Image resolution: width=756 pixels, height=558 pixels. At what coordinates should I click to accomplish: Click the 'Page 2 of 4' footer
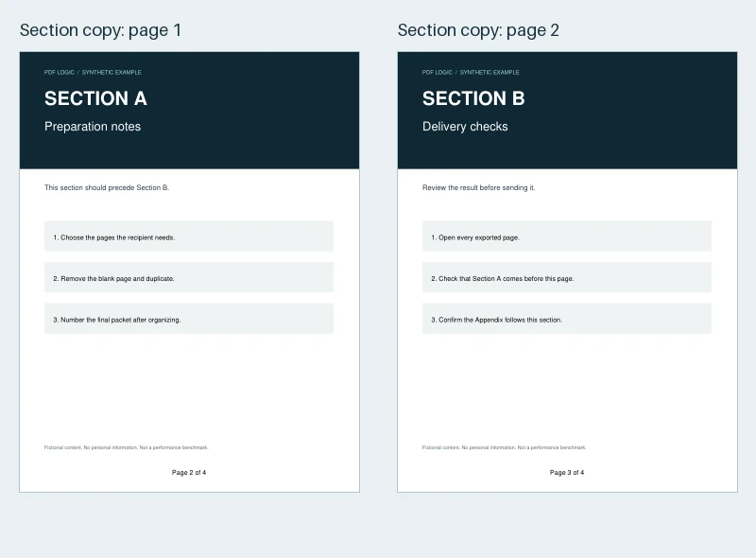[x=189, y=473]
